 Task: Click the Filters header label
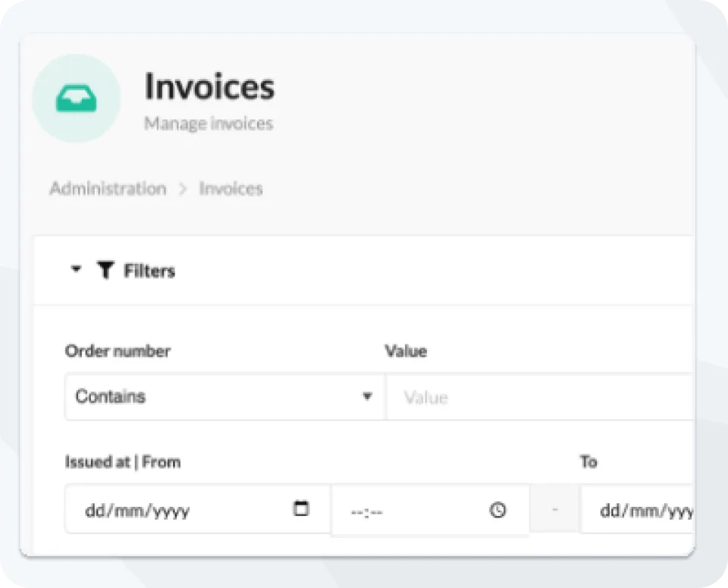click(x=149, y=271)
